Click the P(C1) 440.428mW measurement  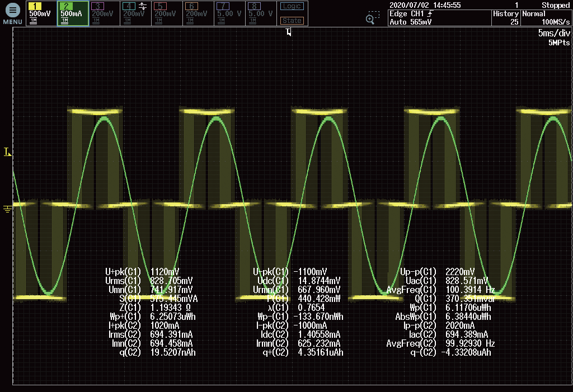click(304, 299)
